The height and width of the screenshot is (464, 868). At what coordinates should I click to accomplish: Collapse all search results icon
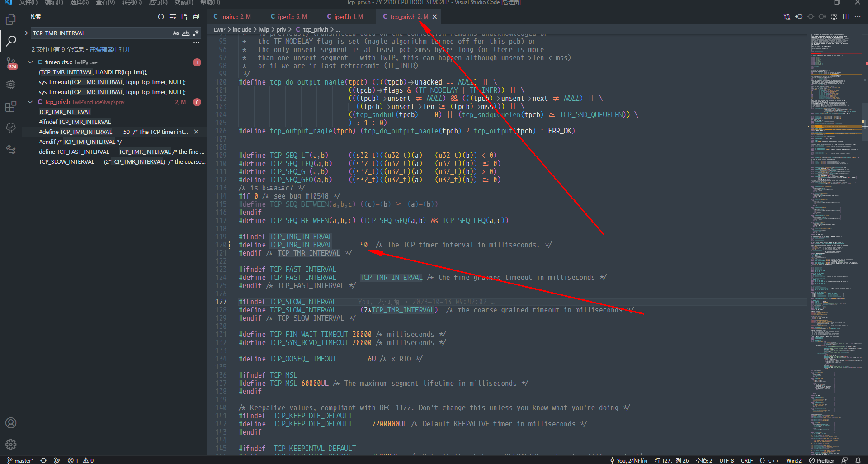coord(196,17)
